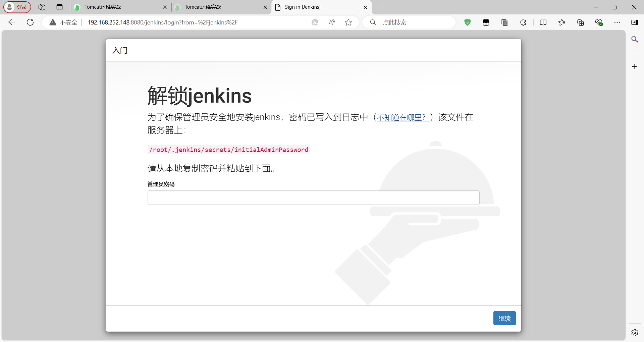Open the collections-style document icon

click(504, 22)
